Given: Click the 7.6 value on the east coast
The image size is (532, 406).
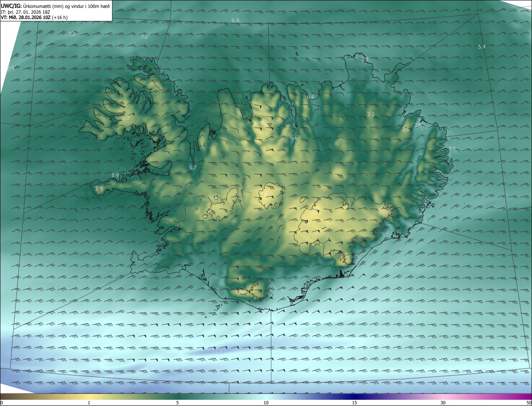Looking at the screenshot, I should coord(418,125).
